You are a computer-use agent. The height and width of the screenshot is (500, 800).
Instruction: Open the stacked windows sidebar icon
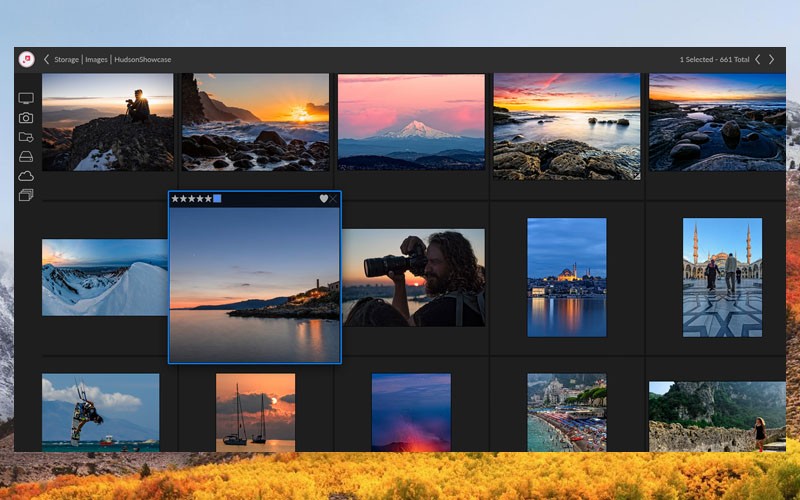click(x=26, y=195)
